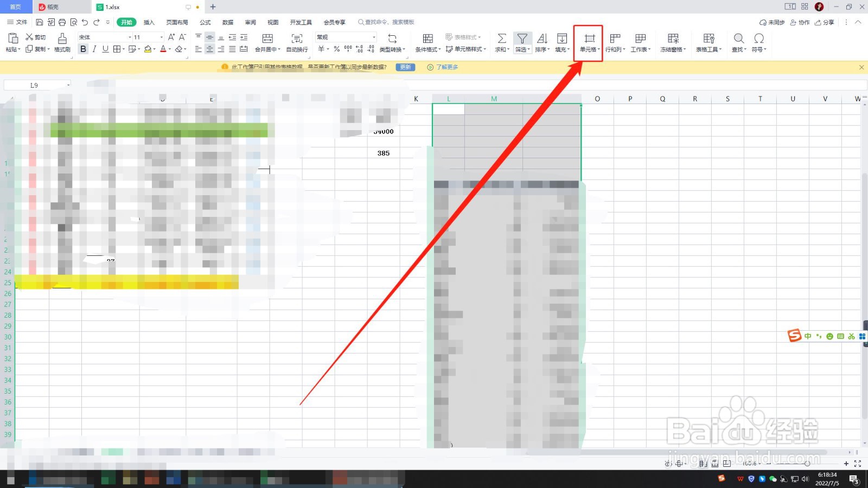This screenshot has width=868, height=488.
Task: Click the increase decimal places icon
Action: click(359, 49)
